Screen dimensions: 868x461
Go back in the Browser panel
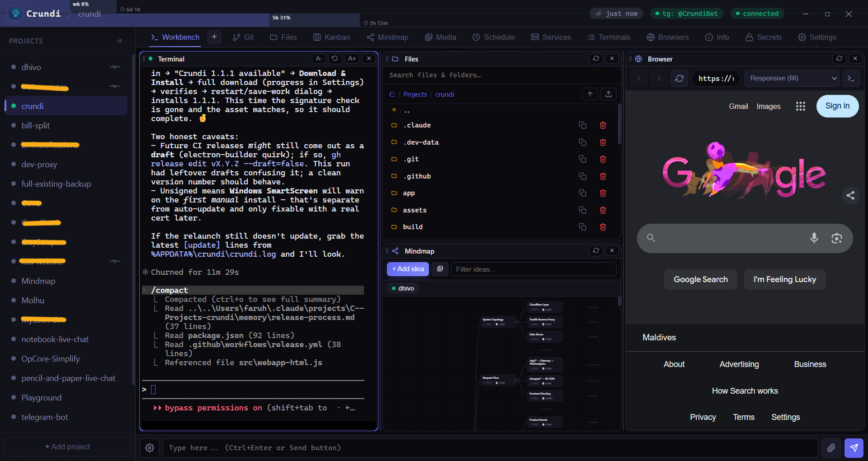(639, 78)
